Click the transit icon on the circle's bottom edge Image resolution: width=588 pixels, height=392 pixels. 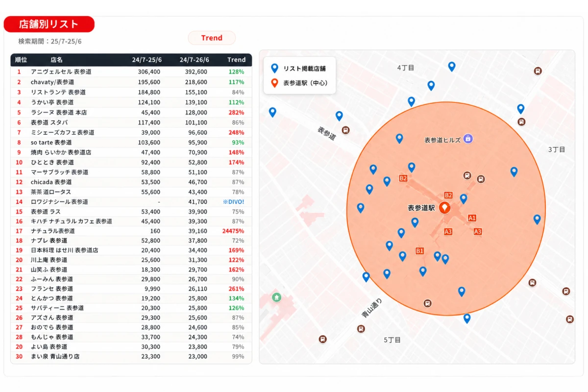pos(428,303)
